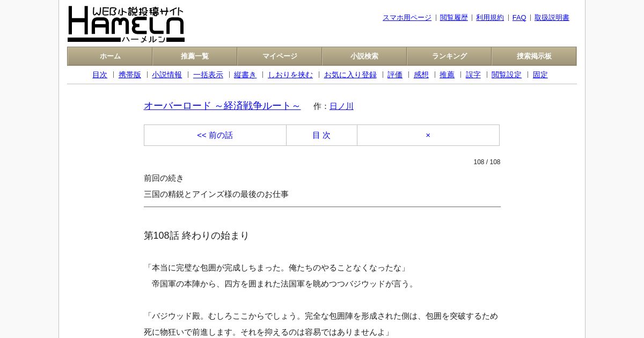
Task: Open 閲覧履歴 browsing history link
Action: [x=454, y=18]
